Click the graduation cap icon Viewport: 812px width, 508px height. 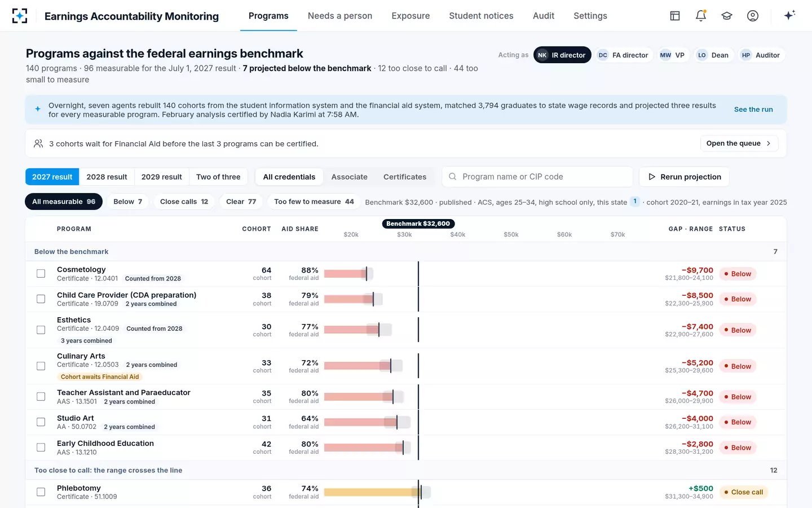click(x=727, y=16)
